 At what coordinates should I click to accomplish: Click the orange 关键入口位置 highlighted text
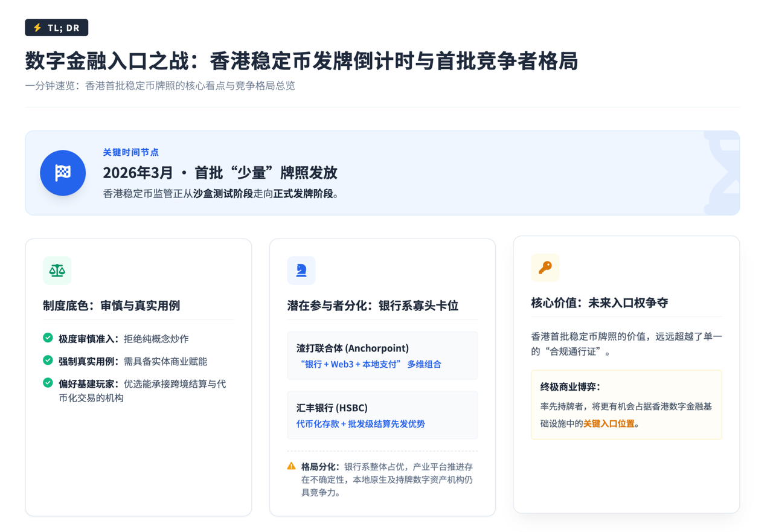click(609, 423)
